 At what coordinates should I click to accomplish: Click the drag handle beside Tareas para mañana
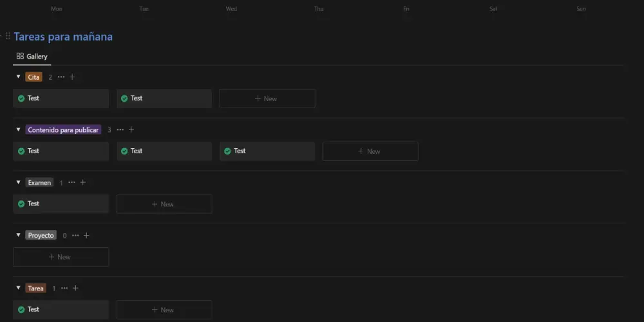8,37
